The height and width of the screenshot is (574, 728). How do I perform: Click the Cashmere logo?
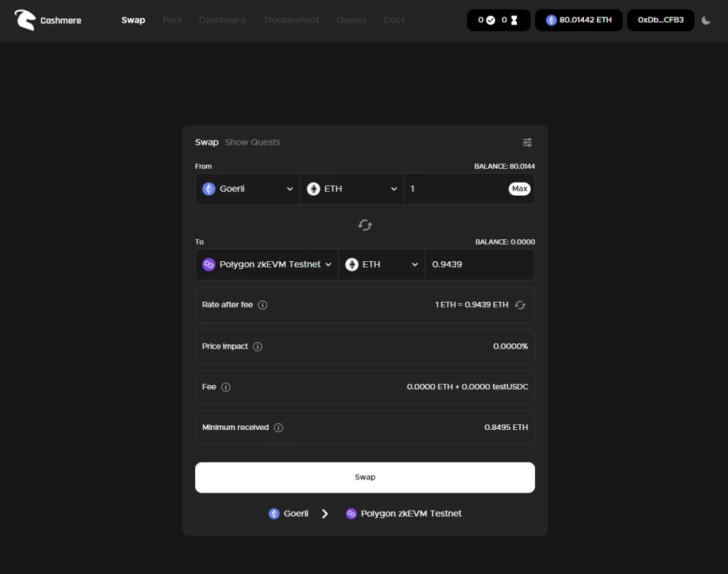(x=48, y=20)
